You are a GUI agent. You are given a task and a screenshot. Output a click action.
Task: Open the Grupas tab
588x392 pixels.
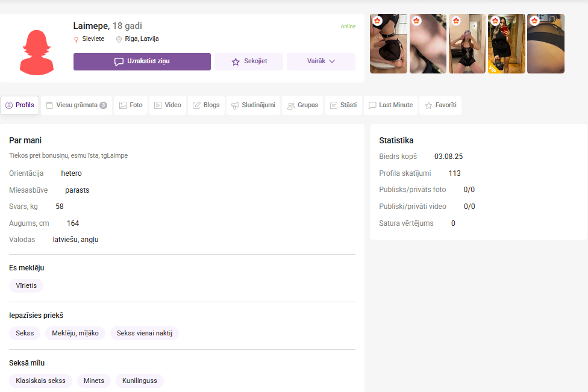(302, 105)
